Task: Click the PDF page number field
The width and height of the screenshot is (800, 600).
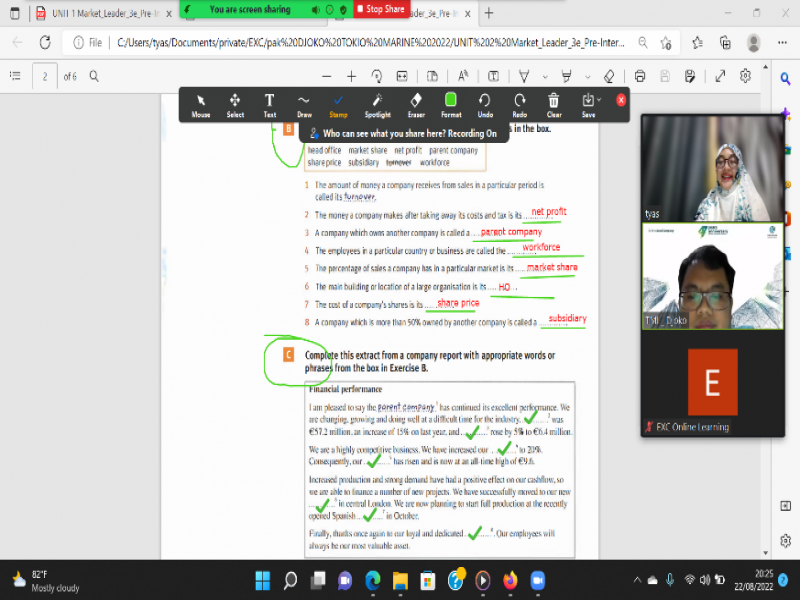Action: point(44,76)
